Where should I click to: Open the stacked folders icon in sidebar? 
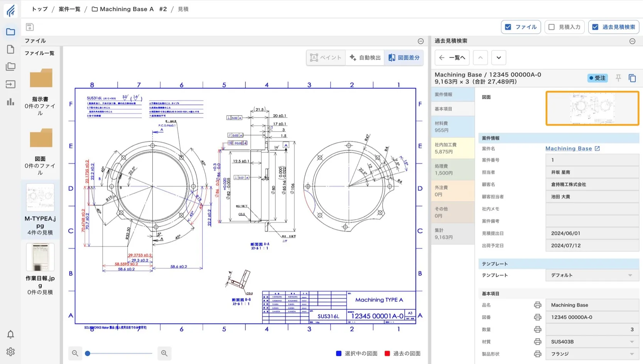[x=10, y=67]
